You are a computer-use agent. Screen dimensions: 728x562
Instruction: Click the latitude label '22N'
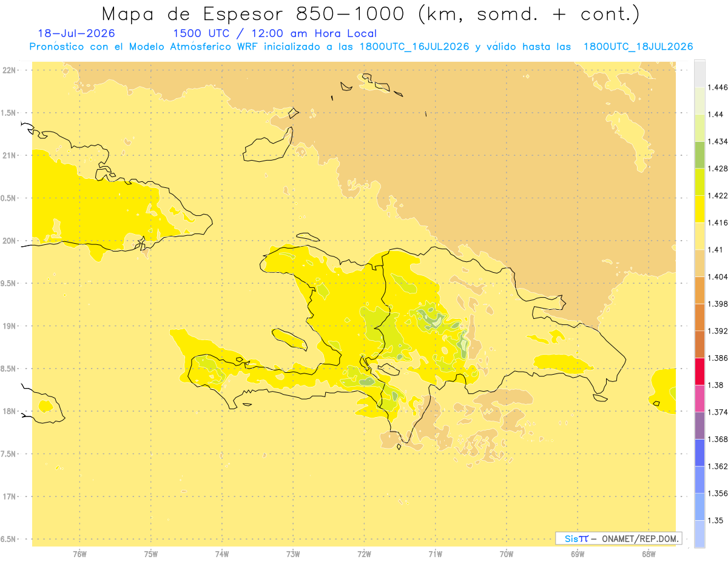tap(9, 70)
